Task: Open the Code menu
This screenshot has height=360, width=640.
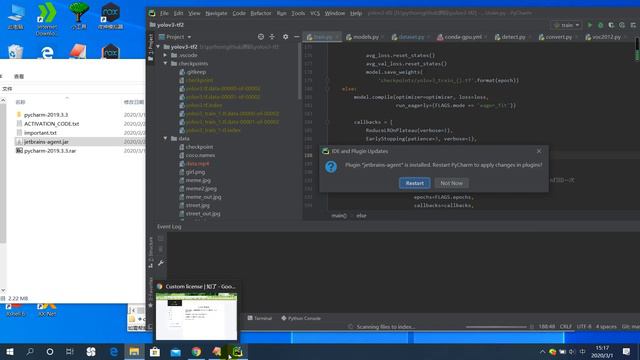Action: (239, 13)
